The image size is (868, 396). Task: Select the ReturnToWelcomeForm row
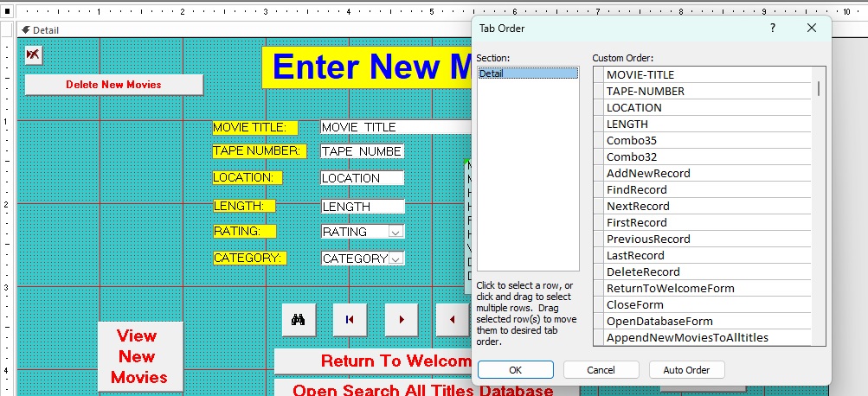707,288
